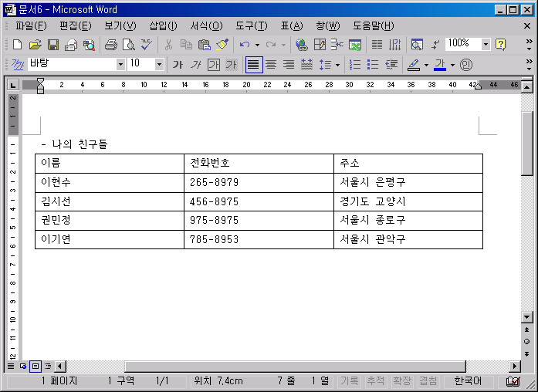
Task: Open highlight color dropdown arrow
Action: [426, 65]
